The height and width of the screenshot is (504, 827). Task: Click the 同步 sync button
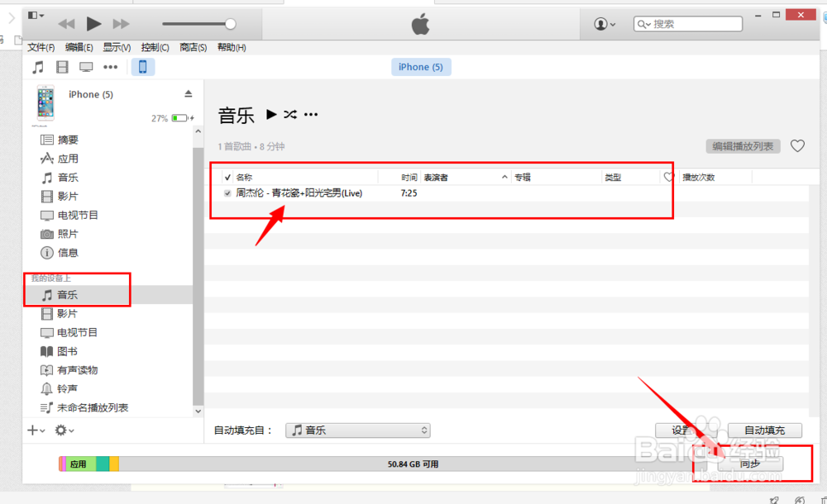point(750,464)
